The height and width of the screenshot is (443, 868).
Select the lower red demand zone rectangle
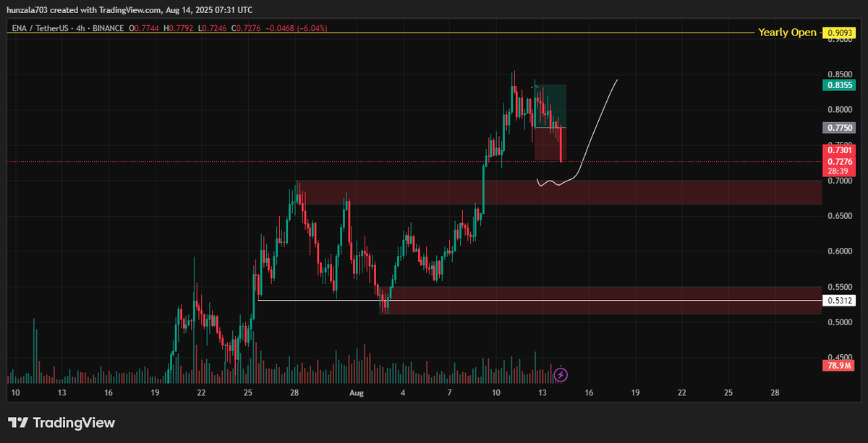[601, 300]
